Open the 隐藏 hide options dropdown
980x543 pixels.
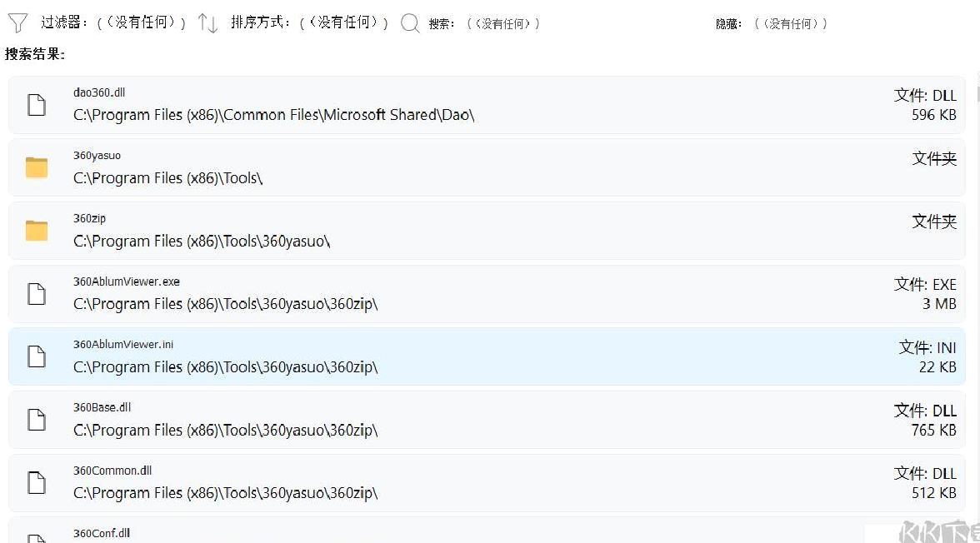point(791,24)
